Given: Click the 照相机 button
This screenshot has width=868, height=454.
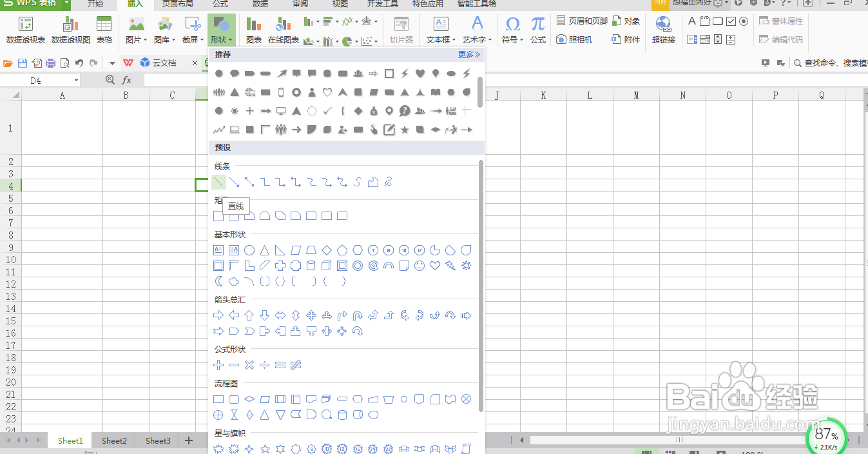Looking at the screenshot, I should click(x=574, y=39).
